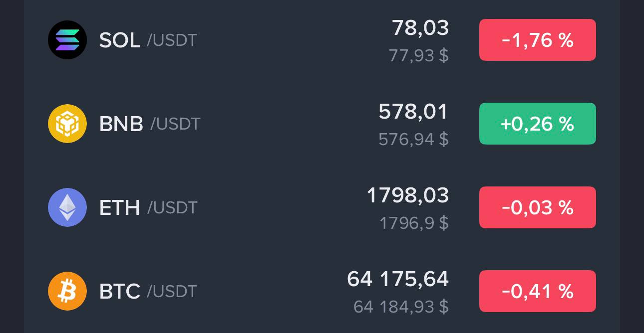The image size is (644, 333).
Task: Click the ETH dollar value 1796,9 $
Action: pyautogui.click(x=414, y=223)
